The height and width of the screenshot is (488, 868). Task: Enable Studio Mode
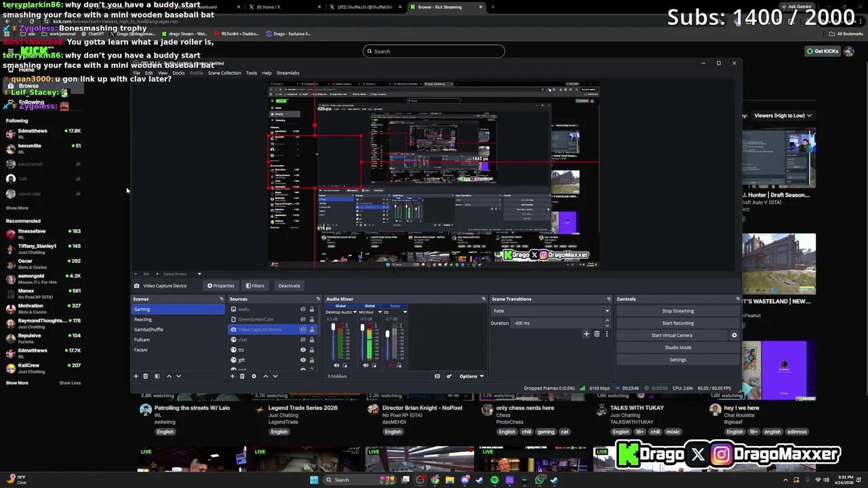coord(677,348)
